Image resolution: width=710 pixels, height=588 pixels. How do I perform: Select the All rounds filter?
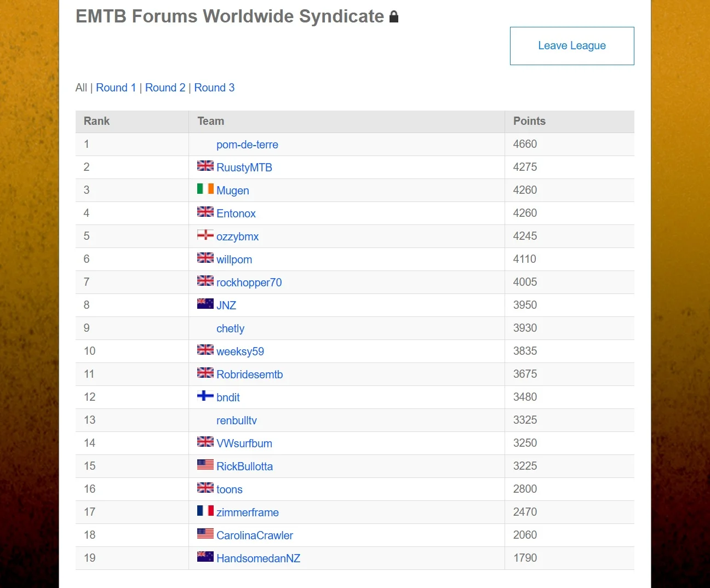(81, 88)
